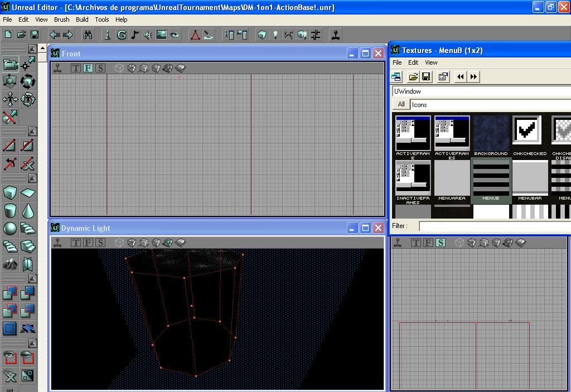Play the map using the joystick icon
571x392 pixels.
click(335, 35)
